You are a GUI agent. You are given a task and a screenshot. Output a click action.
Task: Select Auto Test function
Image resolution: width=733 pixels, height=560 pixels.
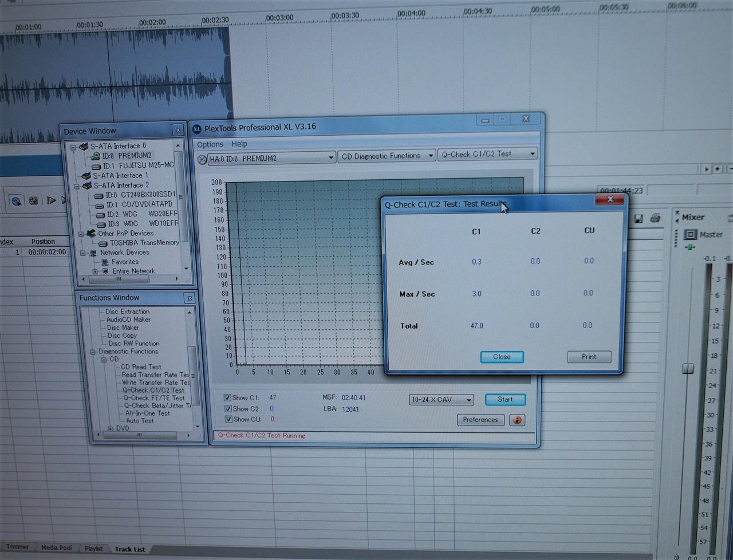pyautogui.click(x=140, y=421)
